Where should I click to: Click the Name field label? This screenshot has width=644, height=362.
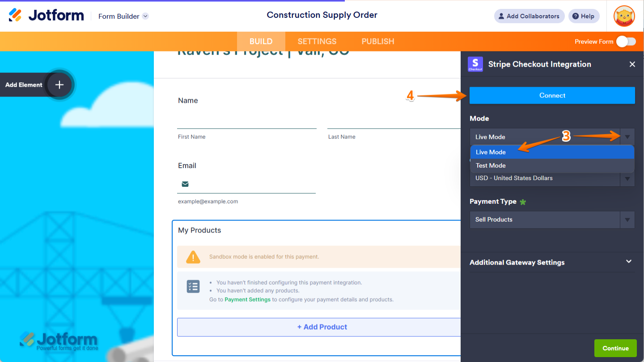click(188, 101)
